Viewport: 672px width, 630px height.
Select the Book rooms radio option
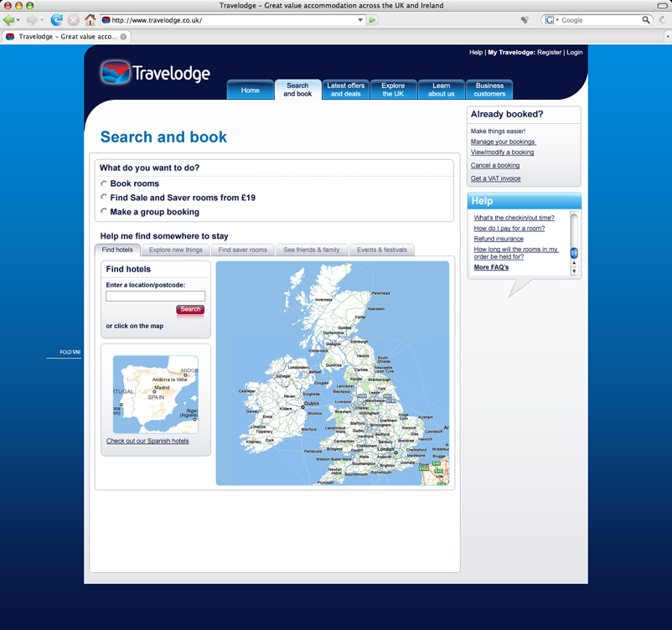(104, 183)
